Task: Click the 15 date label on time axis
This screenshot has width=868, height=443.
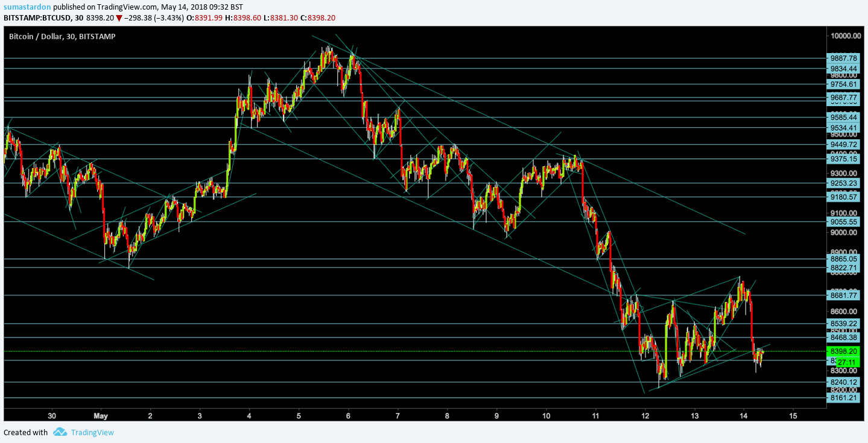Action: coord(793,416)
